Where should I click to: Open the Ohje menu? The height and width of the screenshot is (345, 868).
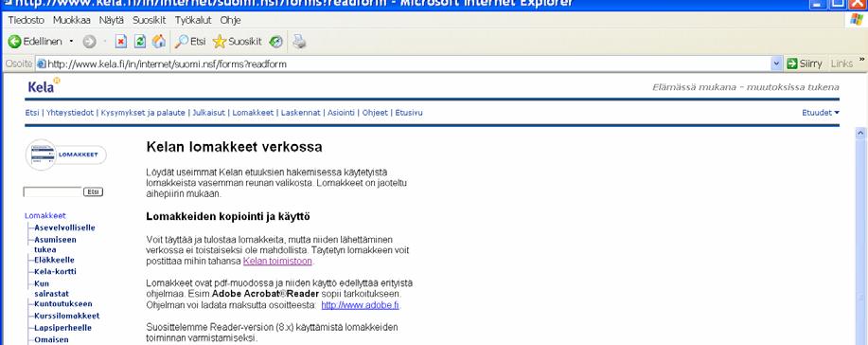point(230,20)
